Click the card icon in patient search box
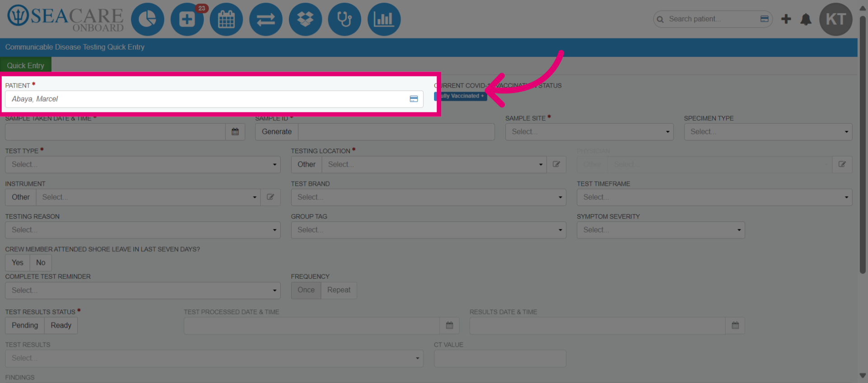The image size is (868, 383). click(x=764, y=19)
